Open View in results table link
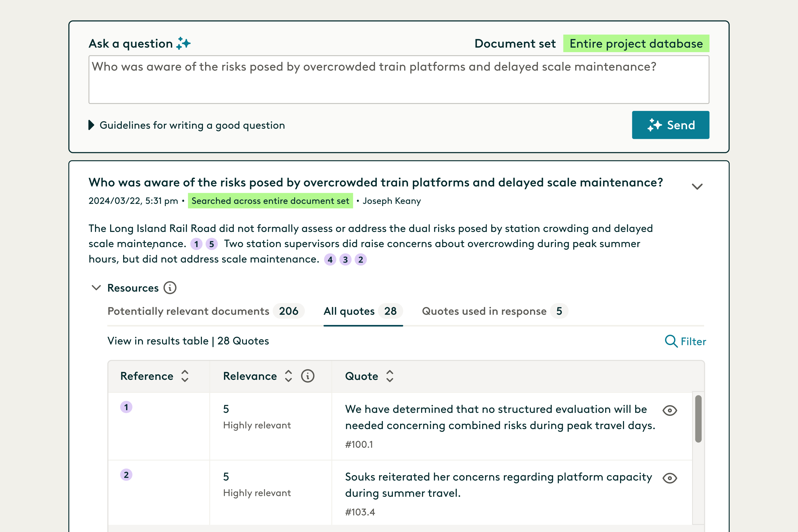Screen dimensions: 798x532 (158, 341)
